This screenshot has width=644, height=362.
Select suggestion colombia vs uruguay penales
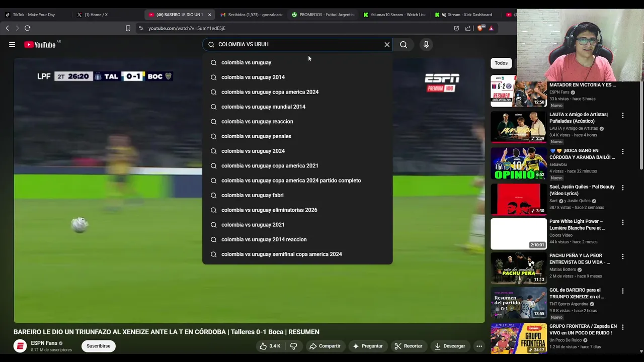click(297, 136)
